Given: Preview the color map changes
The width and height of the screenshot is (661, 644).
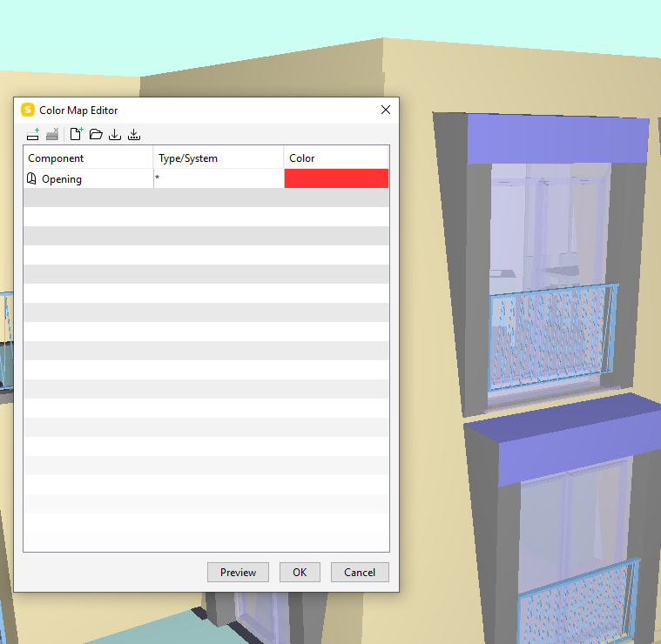Looking at the screenshot, I should point(238,573).
